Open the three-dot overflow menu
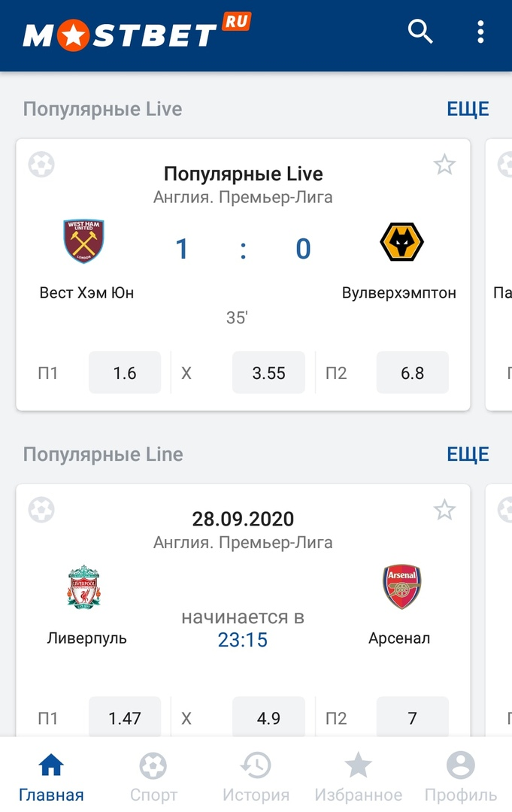 coord(480,32)
